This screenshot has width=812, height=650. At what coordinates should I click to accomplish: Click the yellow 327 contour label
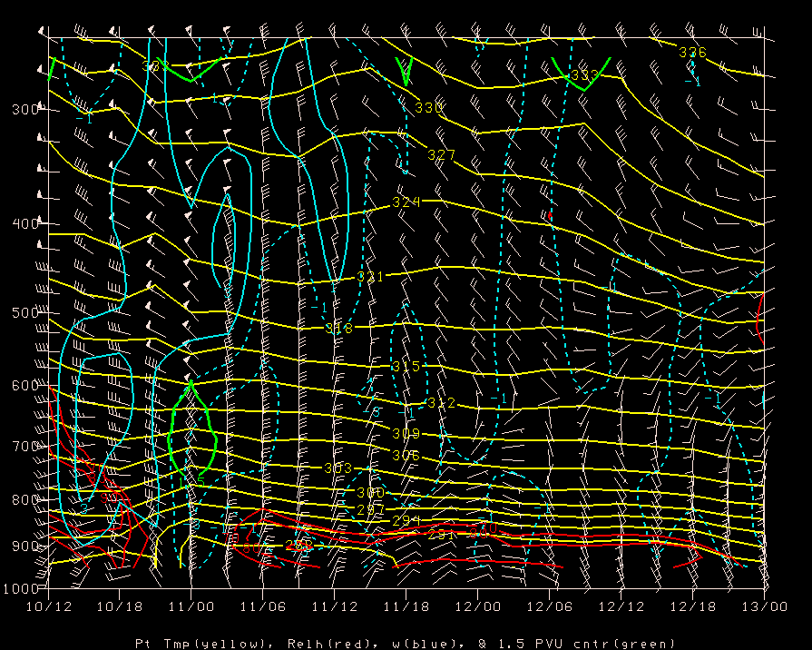[441, 155]
